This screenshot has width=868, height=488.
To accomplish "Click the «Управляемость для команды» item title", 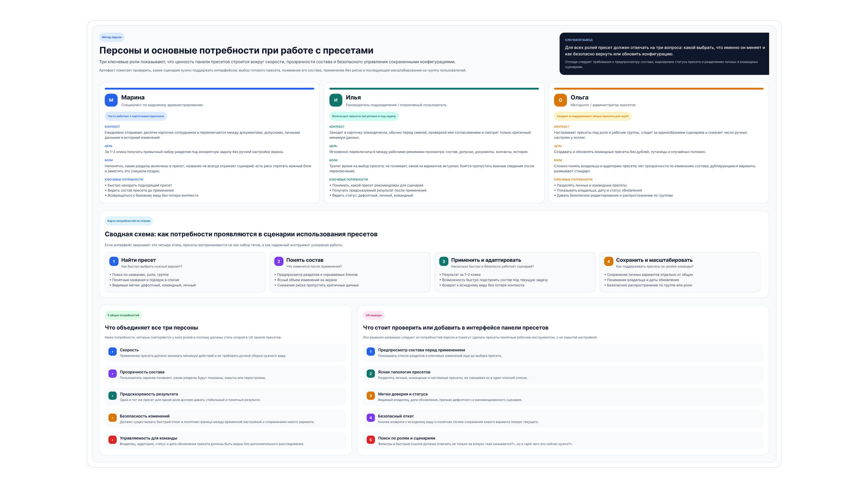I will (149, 438).
